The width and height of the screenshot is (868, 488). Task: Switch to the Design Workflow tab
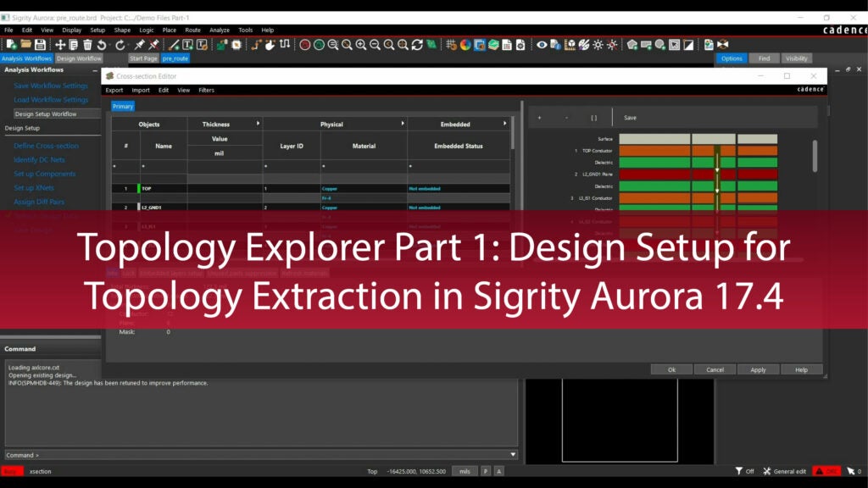[x=78, y=58]
